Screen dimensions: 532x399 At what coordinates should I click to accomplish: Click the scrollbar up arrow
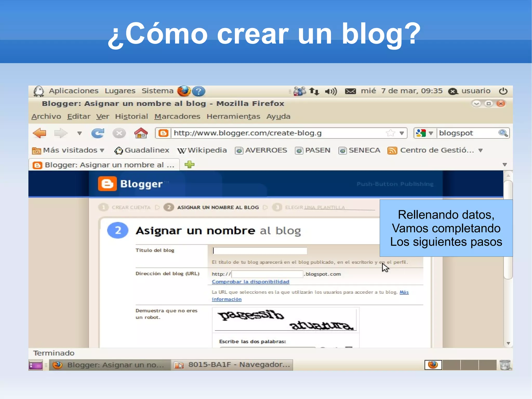click(508, 175)
